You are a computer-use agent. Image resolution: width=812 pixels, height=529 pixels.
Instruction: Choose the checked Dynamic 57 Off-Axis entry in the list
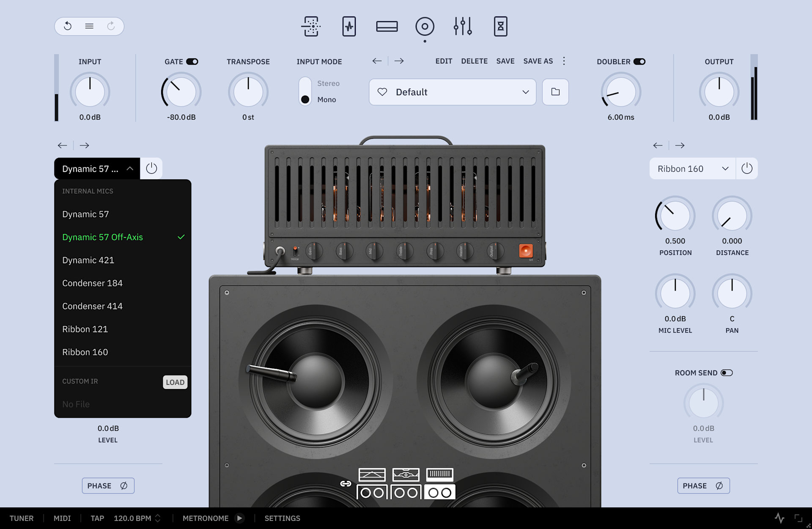[x=123, y=237]
